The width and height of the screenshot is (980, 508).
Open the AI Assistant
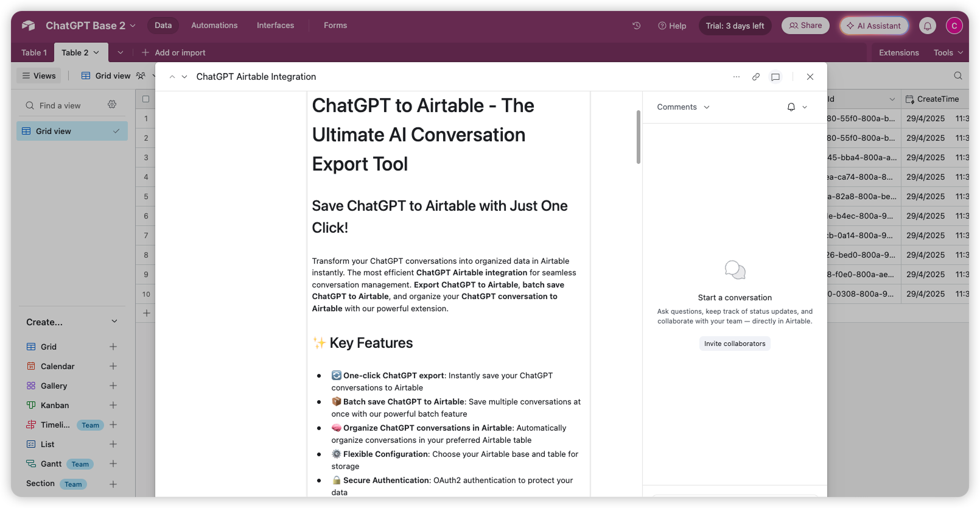pyautogui.click(x=874, y=26)
